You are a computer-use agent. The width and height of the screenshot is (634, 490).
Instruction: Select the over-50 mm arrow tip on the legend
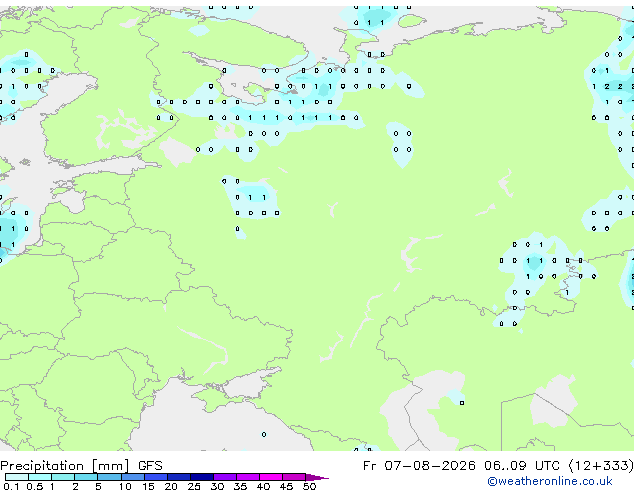pos(317,477)
